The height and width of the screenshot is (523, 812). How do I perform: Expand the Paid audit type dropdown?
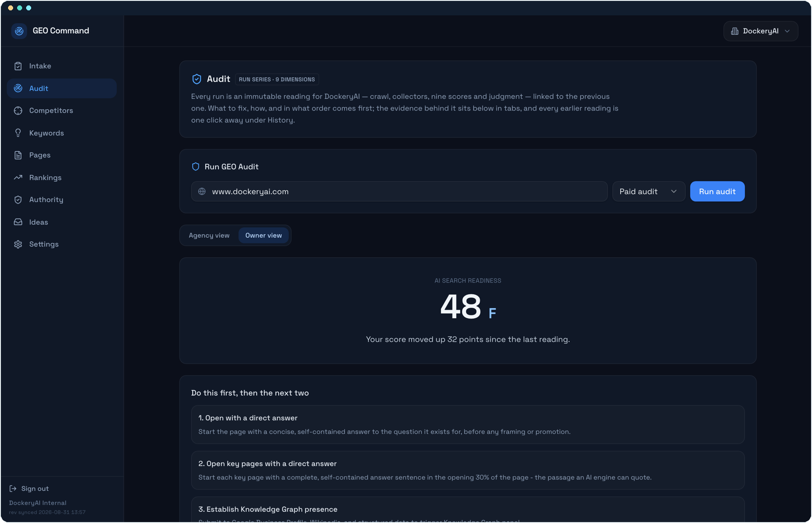click(x=649, y=191)
